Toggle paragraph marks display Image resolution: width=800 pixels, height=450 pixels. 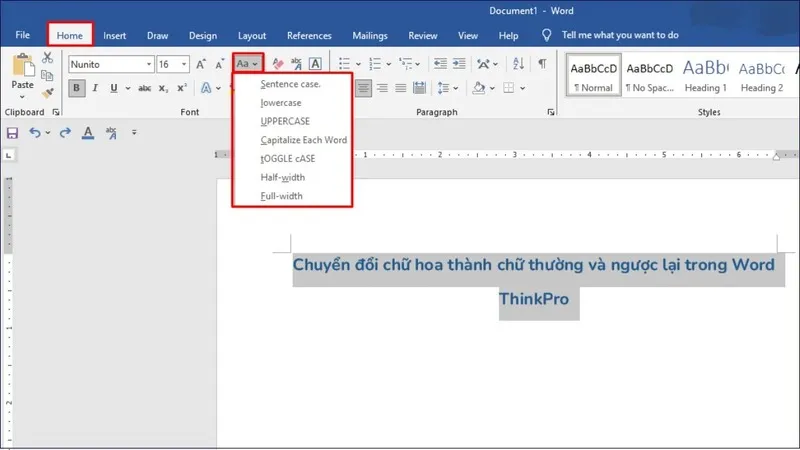pyautogui.click(x=542, y=64)
